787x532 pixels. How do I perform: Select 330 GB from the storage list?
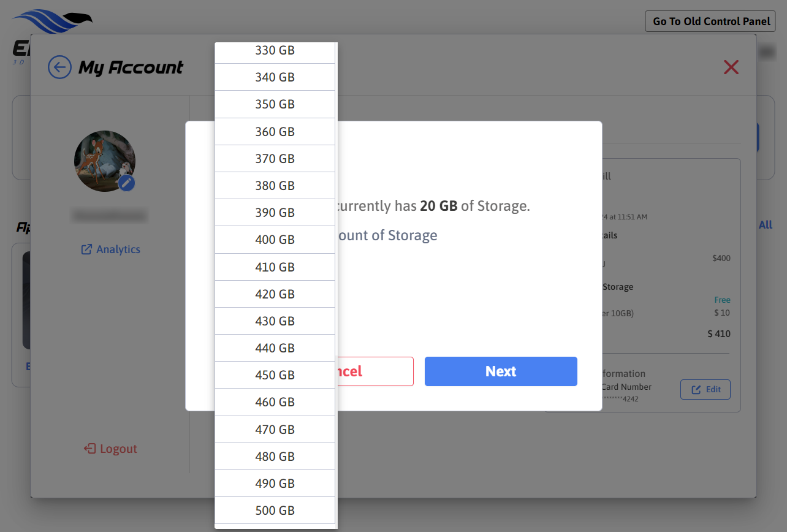[275, 51]
